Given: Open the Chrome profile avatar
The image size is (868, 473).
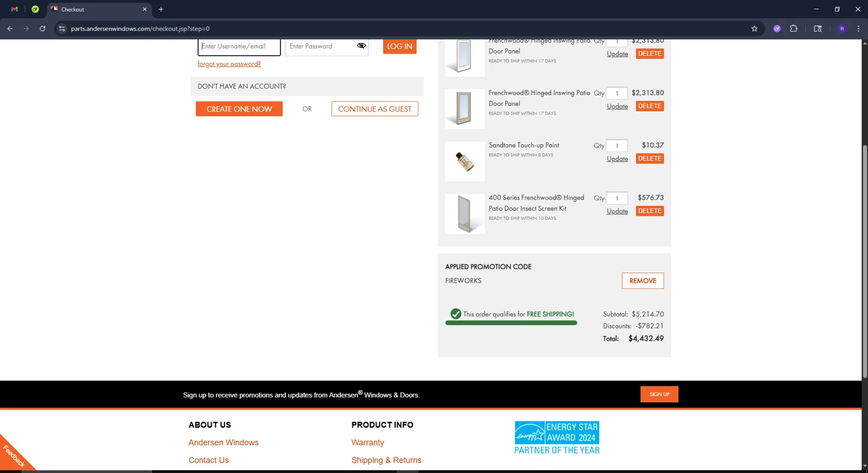Looking at the screenshot, I should click(842, 28).
